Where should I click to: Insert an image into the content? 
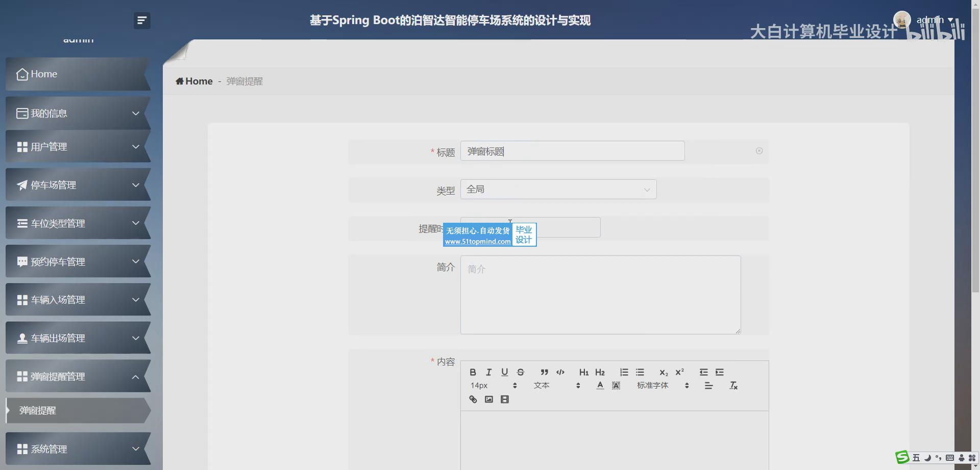(488, 400)
